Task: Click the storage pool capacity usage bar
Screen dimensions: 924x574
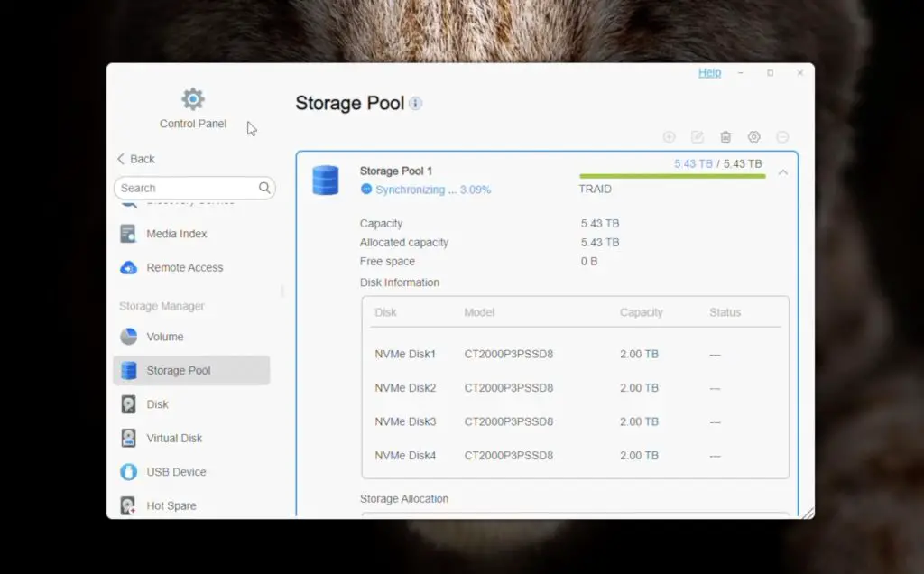Action: [672, 177]
